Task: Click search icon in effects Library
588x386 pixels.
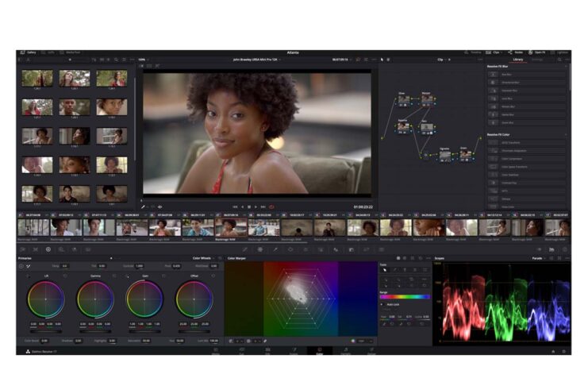Action: (559, 60)
